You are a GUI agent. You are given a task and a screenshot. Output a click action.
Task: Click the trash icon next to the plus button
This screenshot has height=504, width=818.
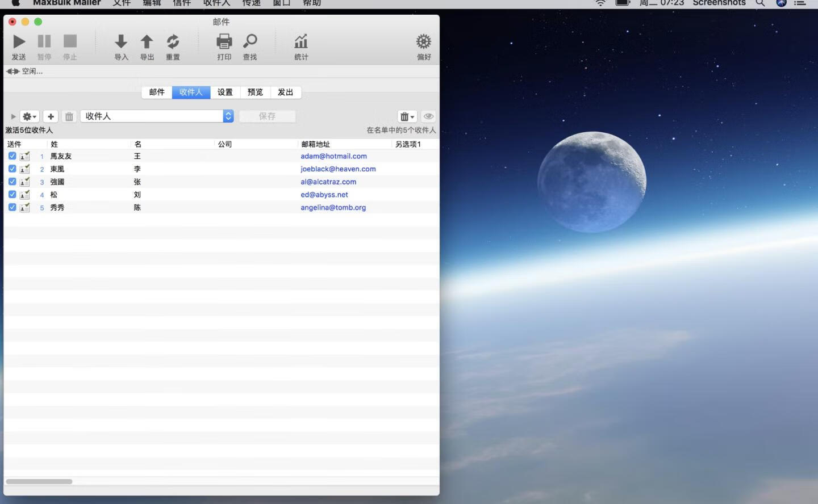(x=69, y=116)
